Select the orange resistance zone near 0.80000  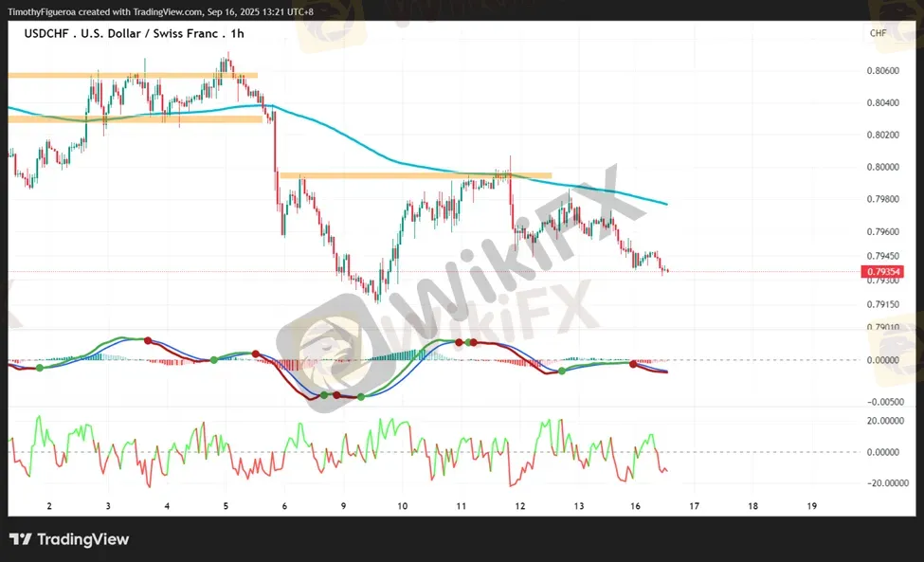(416, 175)
